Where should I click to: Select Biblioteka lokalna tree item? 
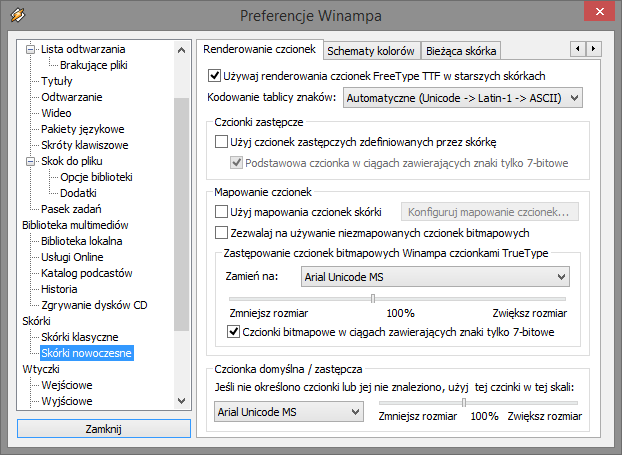tap(82, 241)
